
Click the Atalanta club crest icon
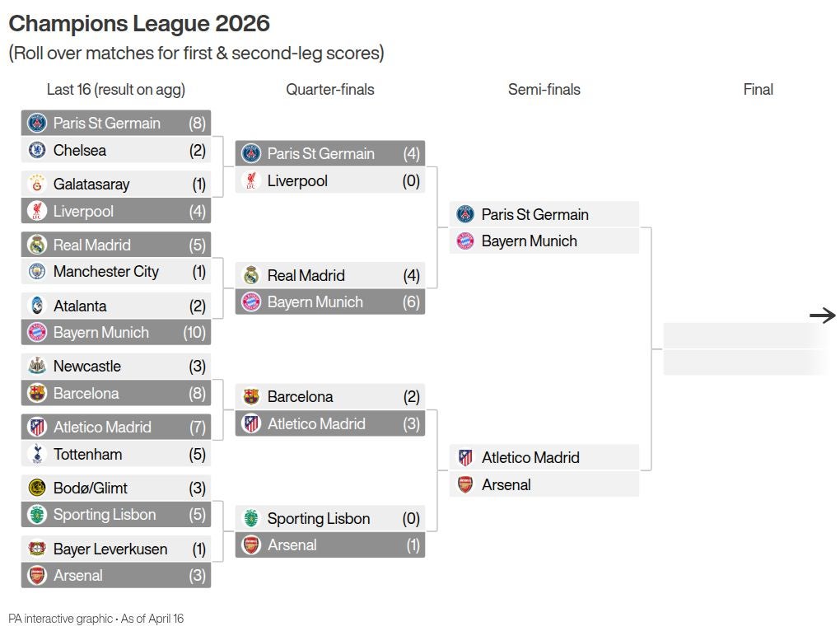click(x=37, y=306)
